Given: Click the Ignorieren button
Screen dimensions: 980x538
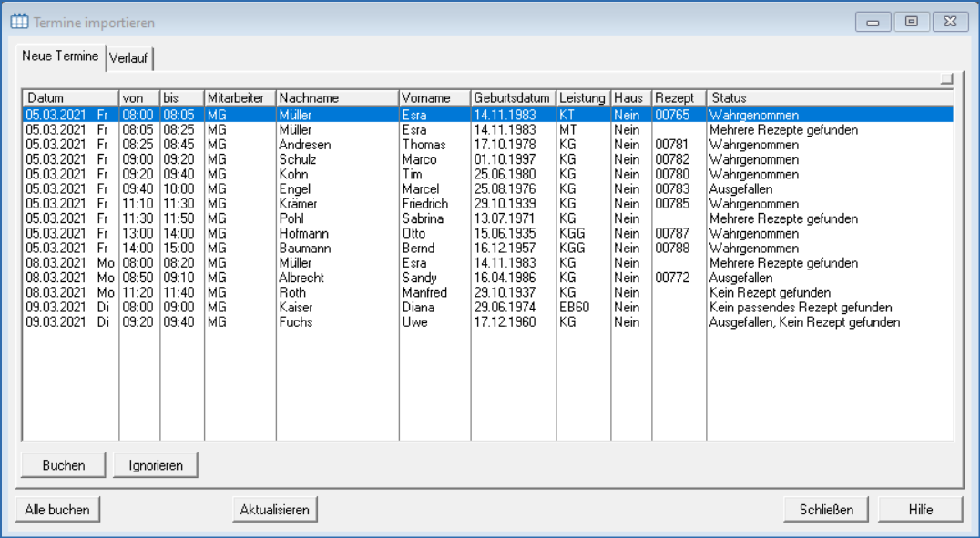Looking at the screenshot, I should coord(156,464).
